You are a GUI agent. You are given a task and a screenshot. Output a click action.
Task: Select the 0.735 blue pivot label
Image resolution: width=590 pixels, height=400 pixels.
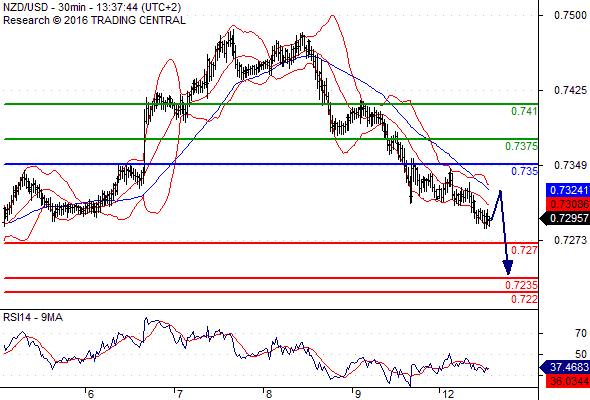coord(524,172)
